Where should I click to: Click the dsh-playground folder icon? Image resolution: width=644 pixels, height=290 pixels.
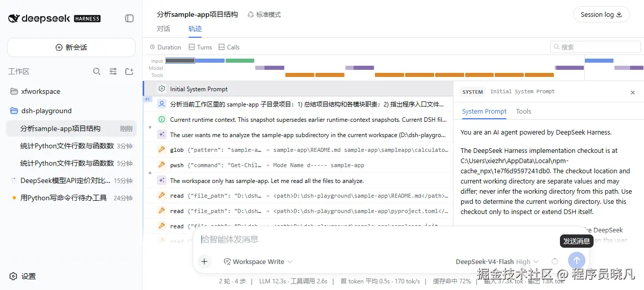pyautogui.click(x=14, y=111)
